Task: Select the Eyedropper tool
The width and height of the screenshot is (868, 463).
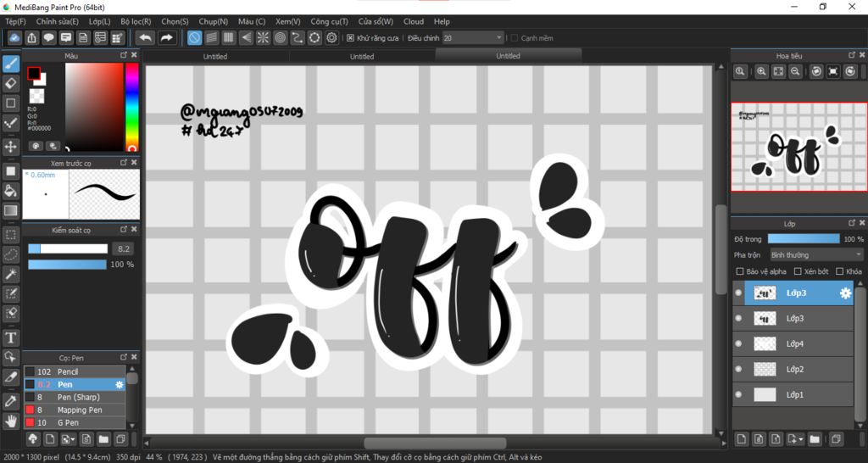Action: (10, 401)
